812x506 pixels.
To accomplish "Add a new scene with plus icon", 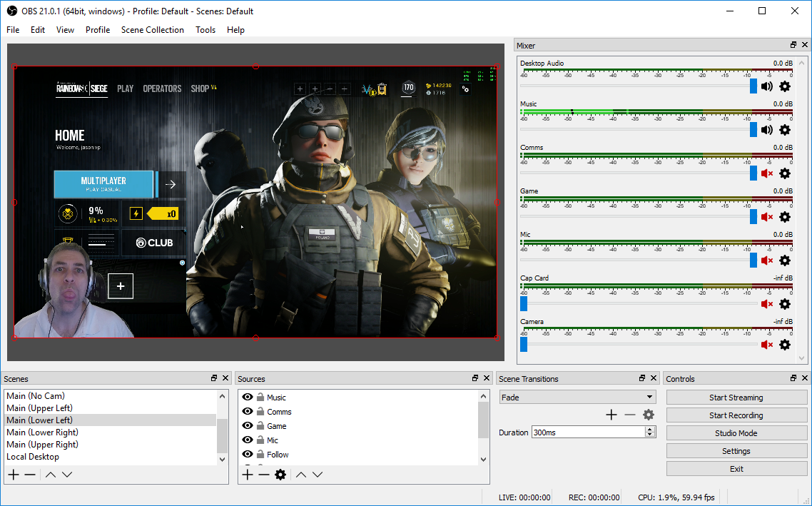I will coord(14,475).
